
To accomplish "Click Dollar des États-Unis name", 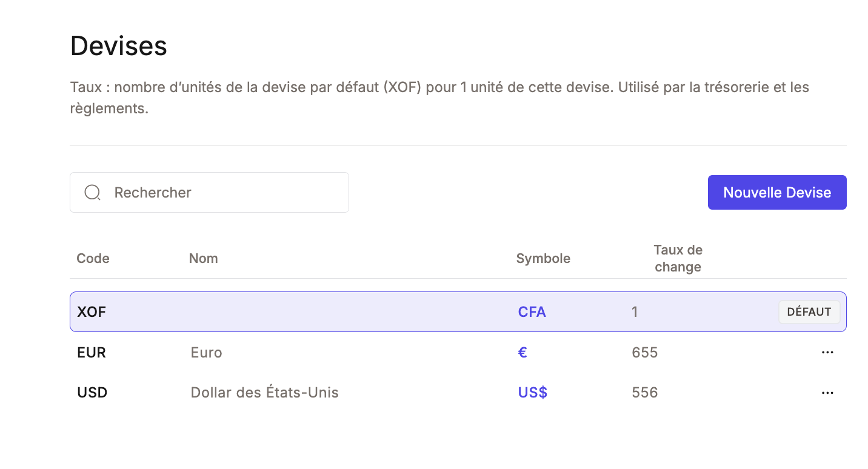I will point(264,393).
